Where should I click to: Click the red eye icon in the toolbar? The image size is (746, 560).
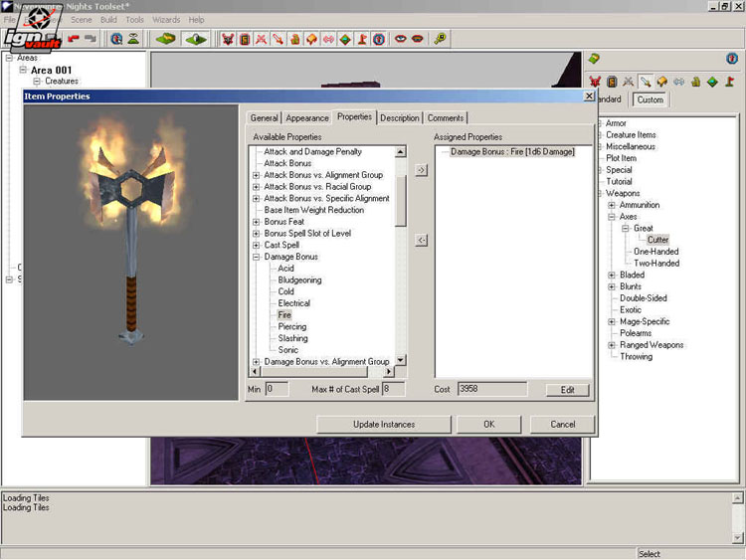(x=401, y=39)
